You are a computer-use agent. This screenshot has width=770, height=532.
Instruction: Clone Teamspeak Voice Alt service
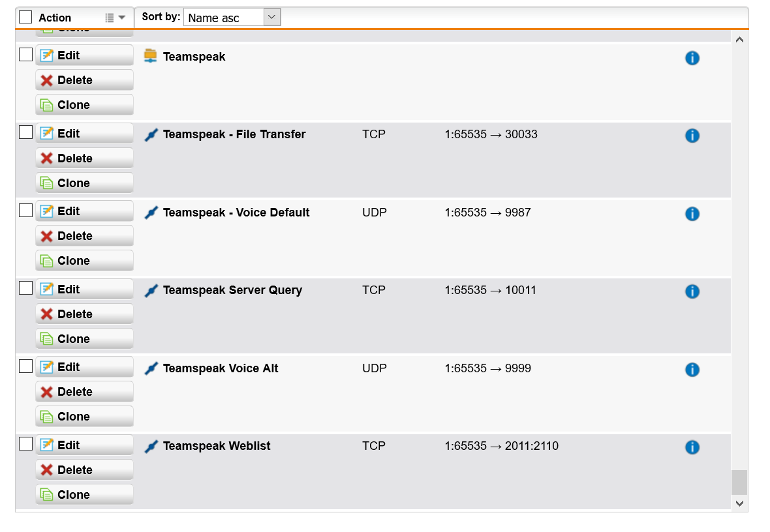point(84,416)
